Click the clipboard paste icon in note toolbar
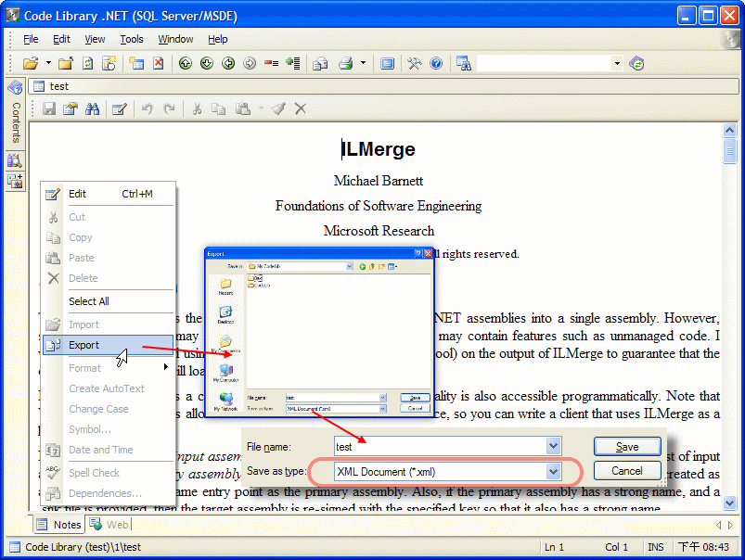The width and height of the screenshot is (745, 560). click(243, 108)
